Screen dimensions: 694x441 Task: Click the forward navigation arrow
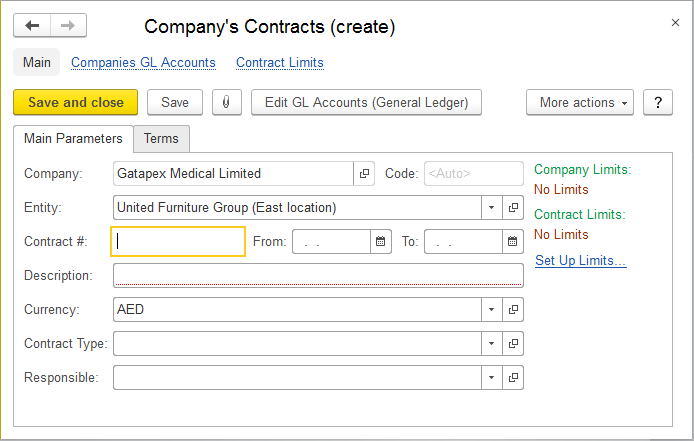click(68, 26)
